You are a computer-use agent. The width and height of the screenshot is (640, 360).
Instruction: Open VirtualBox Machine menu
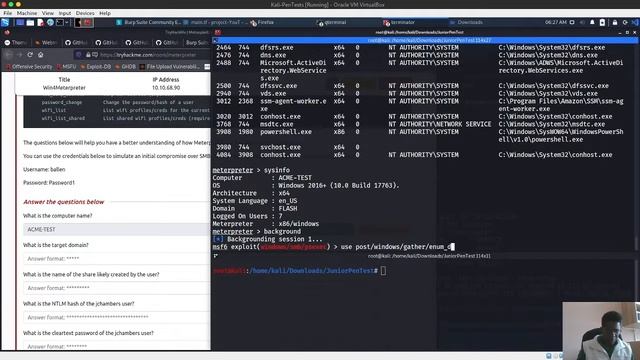coord(27,13)
